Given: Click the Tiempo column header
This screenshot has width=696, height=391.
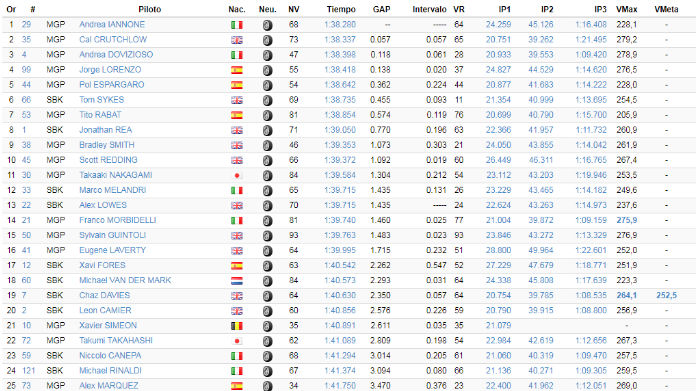Looking at the screenshot, I should [341, 9].
